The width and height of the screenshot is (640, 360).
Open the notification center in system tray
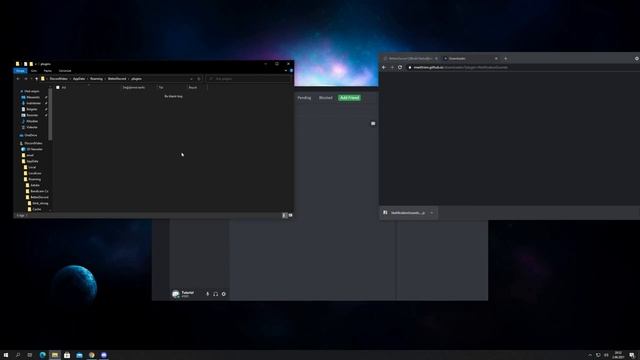632,355
